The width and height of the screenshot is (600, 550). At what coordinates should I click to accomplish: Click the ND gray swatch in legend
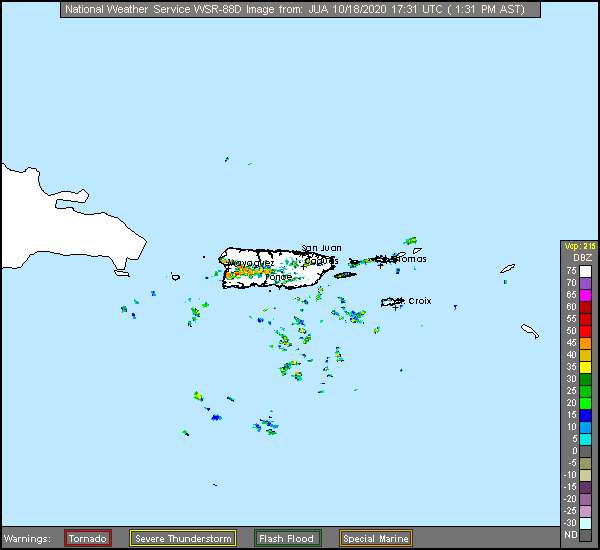[x=586, y=535]
